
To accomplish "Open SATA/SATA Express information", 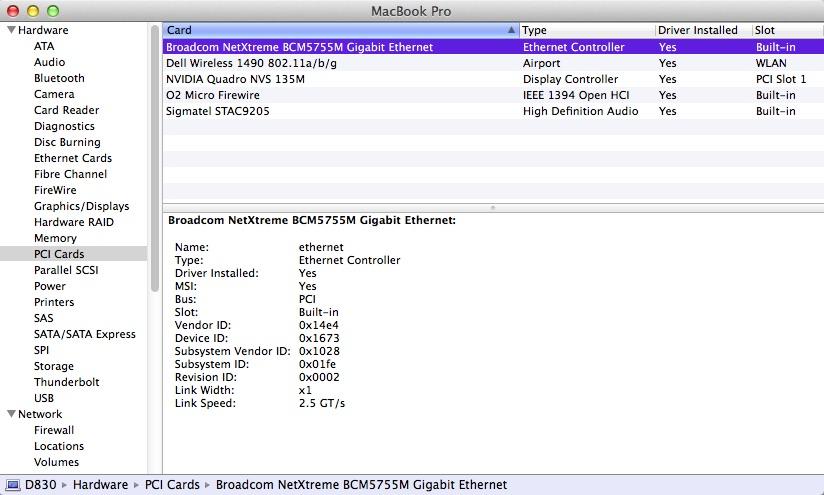I will click(x=85, y=334).
